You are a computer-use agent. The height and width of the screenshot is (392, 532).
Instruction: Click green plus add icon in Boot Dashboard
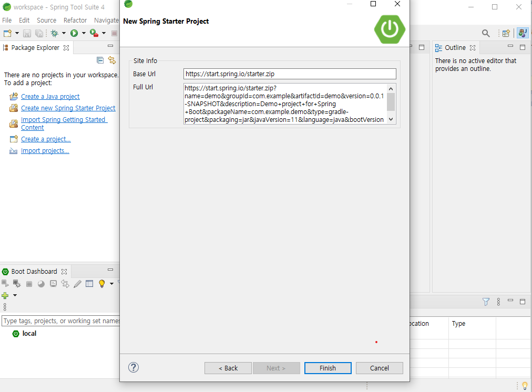[5, 296]
